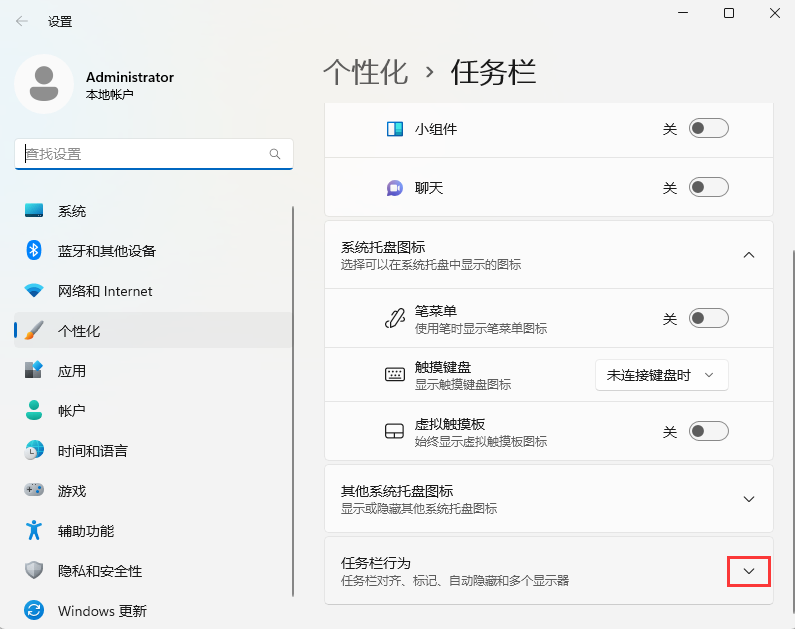The width and height of the screenshot is (795, 629).
Task: Open 时间和语言 settings category
Action: (x=153, y=450)
